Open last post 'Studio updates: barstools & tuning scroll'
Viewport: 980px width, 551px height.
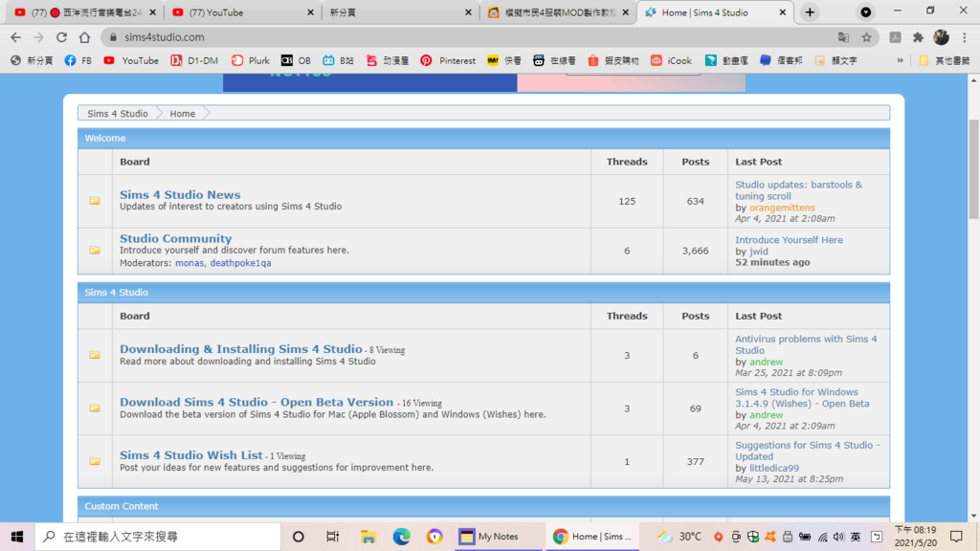798,190
